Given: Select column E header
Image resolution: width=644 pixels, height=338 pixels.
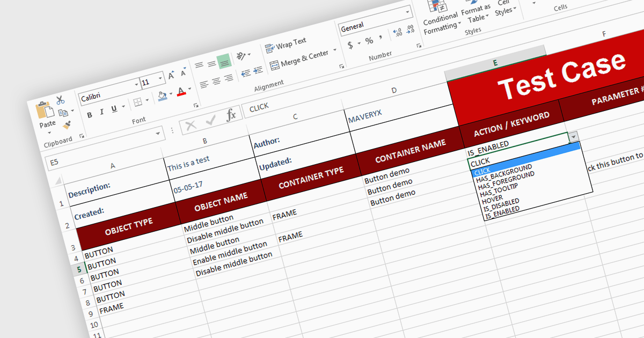Looking at the screenshot, I should point(495,63).
